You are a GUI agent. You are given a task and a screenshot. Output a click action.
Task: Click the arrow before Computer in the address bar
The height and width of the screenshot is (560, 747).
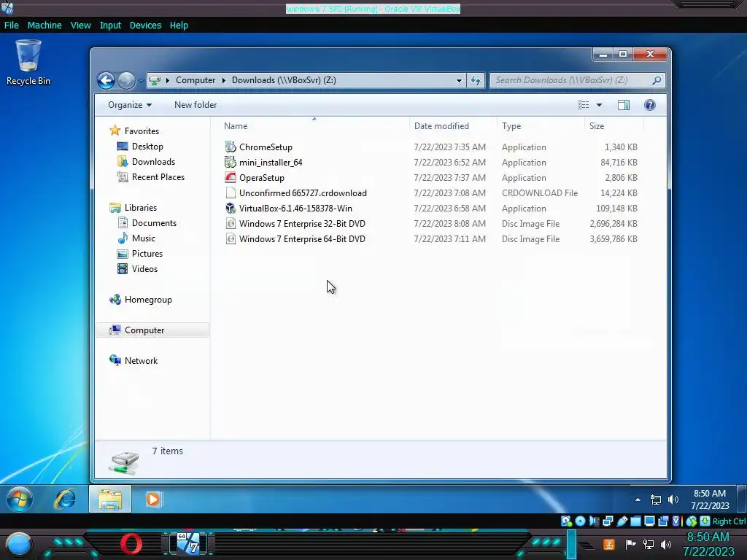tap(168, 80)
